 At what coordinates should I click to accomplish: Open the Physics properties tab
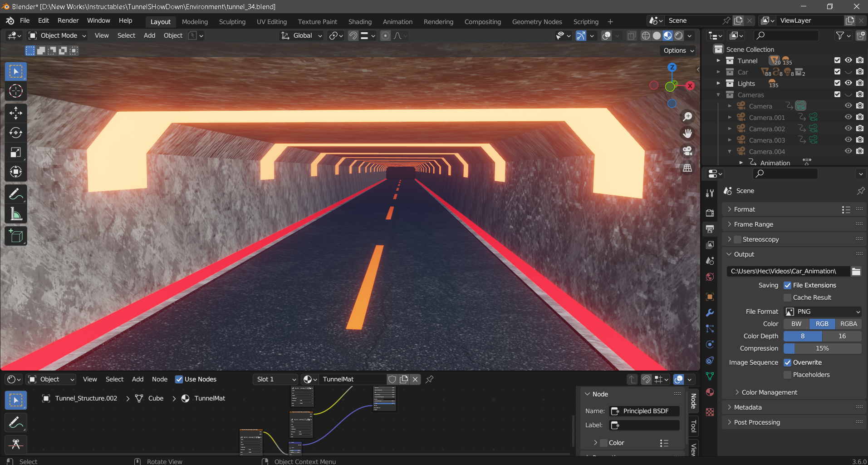click(x=710, y=345)
